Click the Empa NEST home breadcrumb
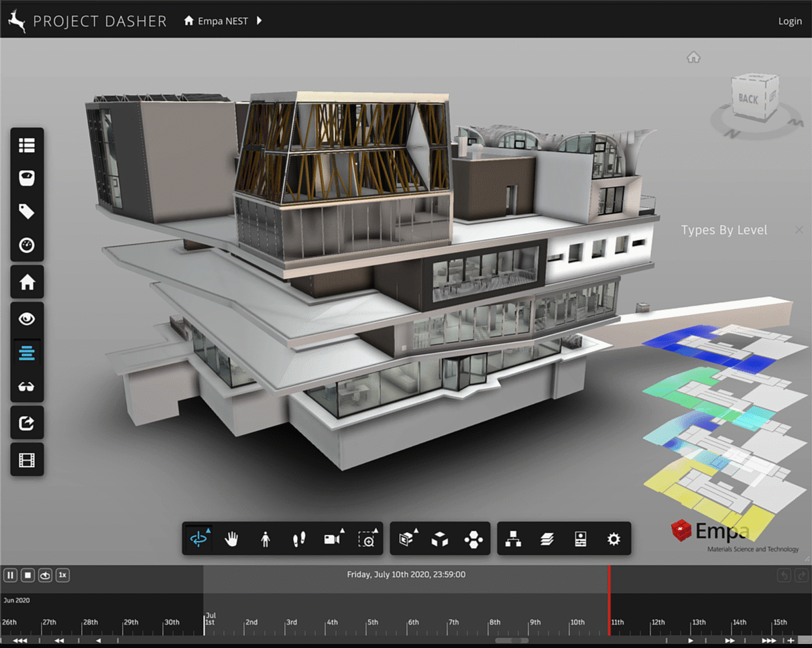This screenshot has width=812, height=648. coord(216,21)
